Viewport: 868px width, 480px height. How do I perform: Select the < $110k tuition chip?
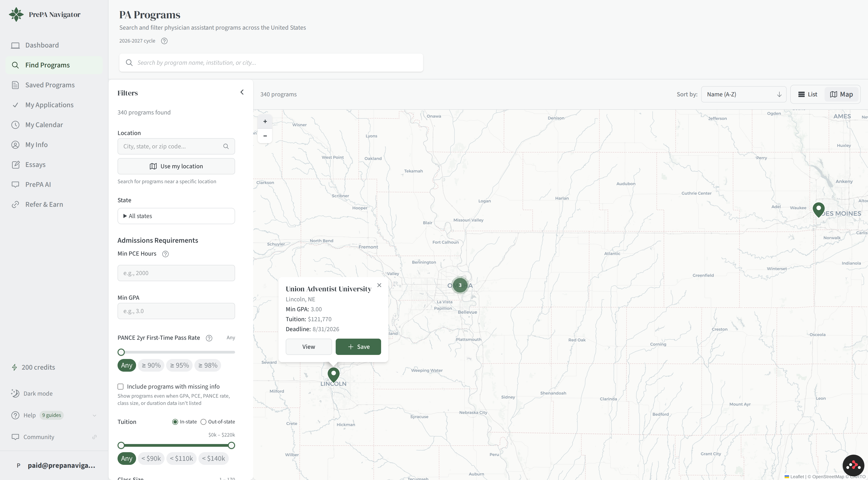point(181,459)
